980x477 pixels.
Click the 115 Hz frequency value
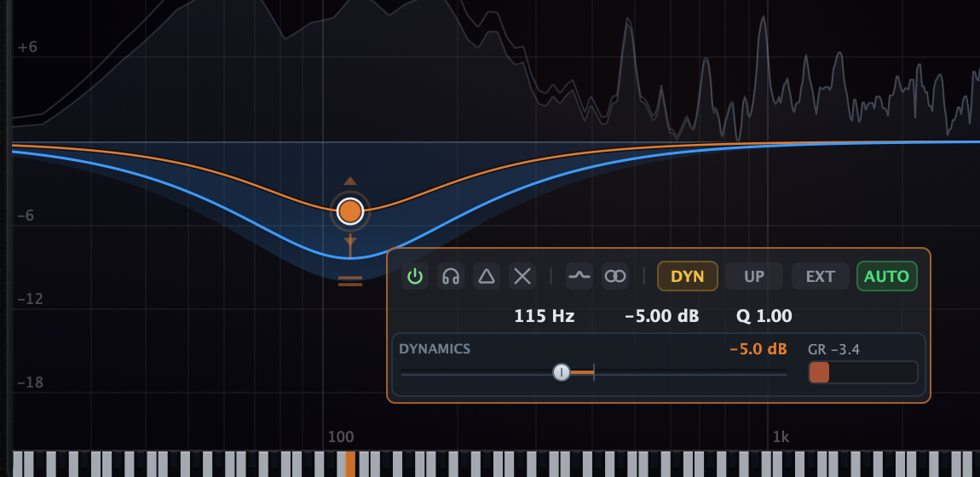click(x=545, y=316)
